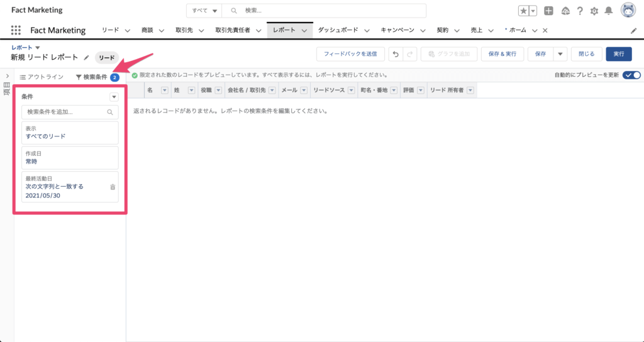Open the 姓 column dropdown arrow
The height and width of the screenshot is (342, 644).
(x=191, y=91)
